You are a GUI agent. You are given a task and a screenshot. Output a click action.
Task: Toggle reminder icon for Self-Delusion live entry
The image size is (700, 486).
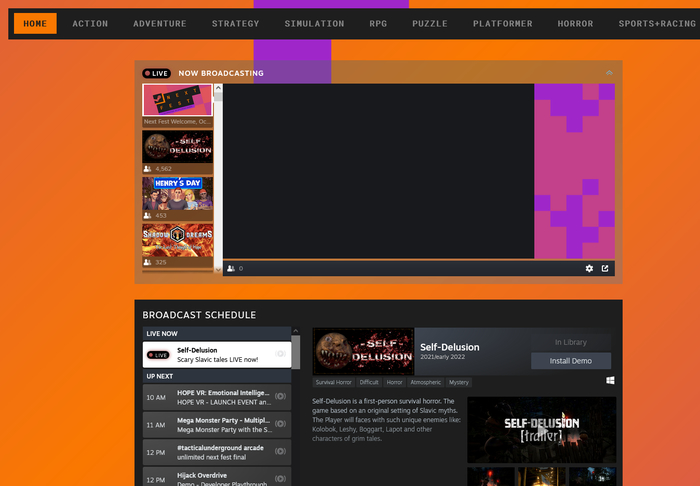tap(280, 354)
